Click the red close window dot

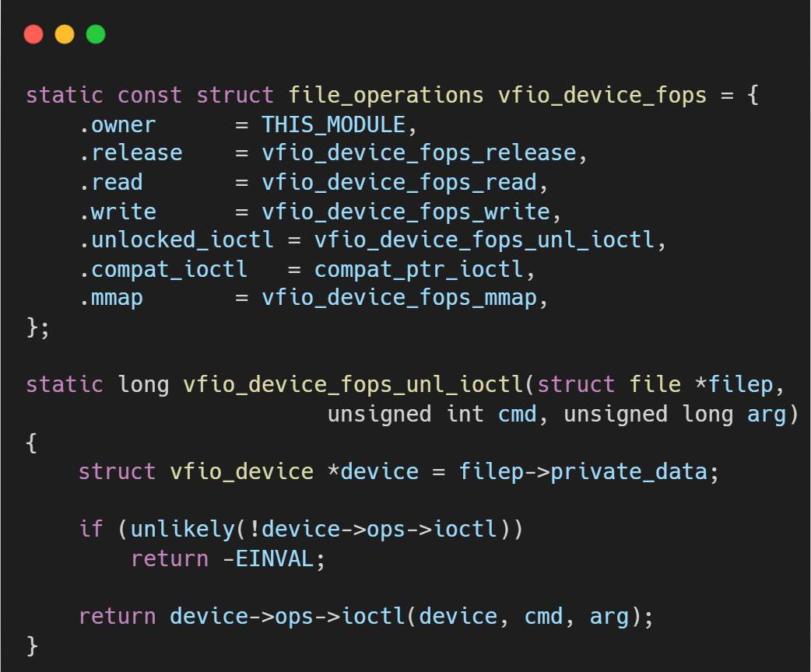point(33,34)
